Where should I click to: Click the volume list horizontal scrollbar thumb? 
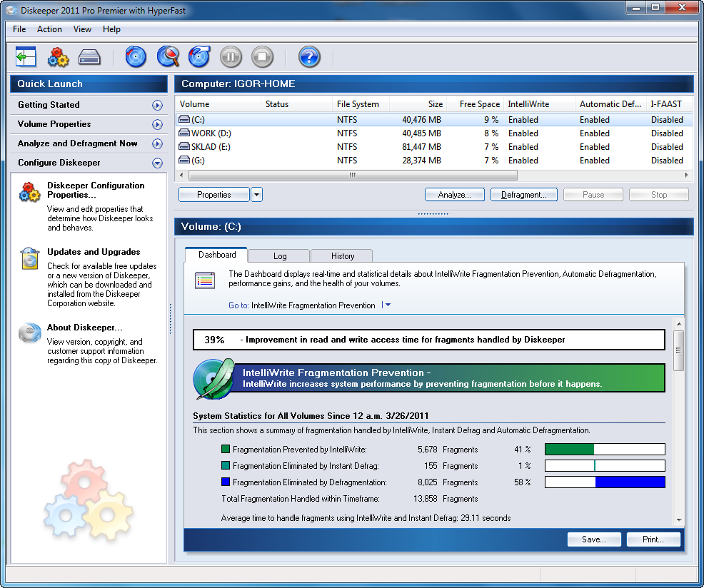(353, 175)
